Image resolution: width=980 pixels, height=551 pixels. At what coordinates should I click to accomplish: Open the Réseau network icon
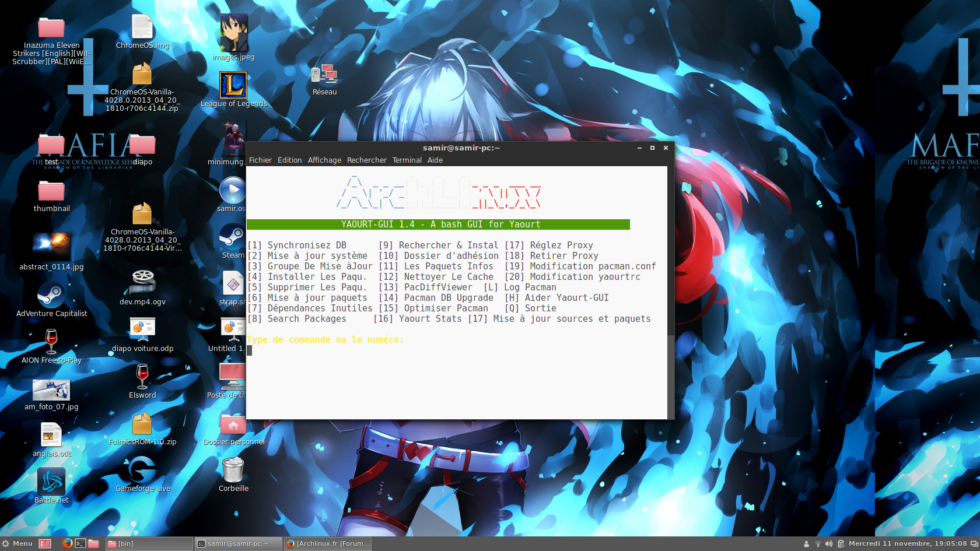coord(325,75)
